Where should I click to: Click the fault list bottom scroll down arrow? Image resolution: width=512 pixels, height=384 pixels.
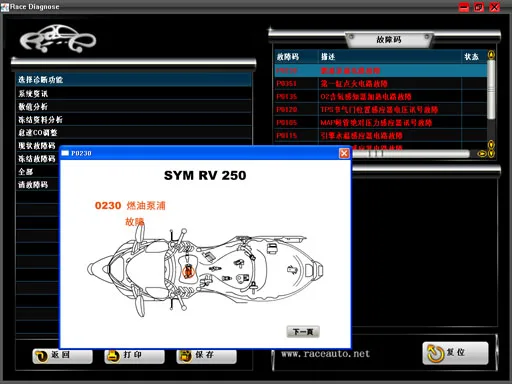tap(491, 153)
